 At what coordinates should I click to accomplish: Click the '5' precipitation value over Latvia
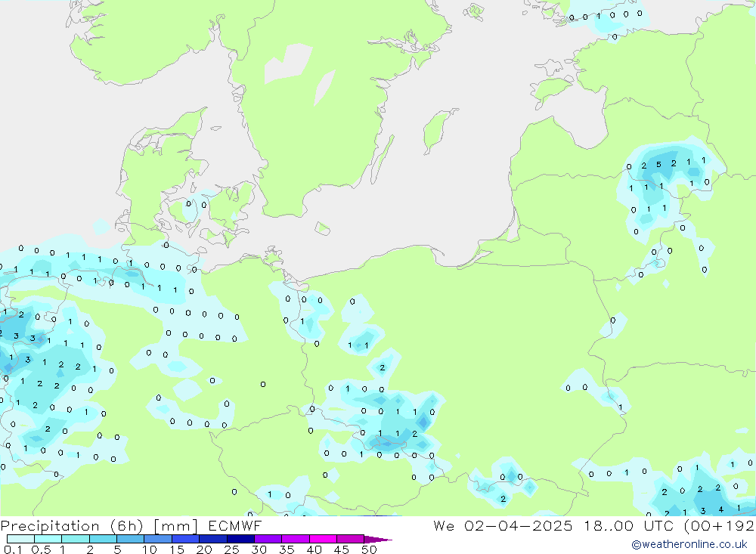tap(658, 165)
